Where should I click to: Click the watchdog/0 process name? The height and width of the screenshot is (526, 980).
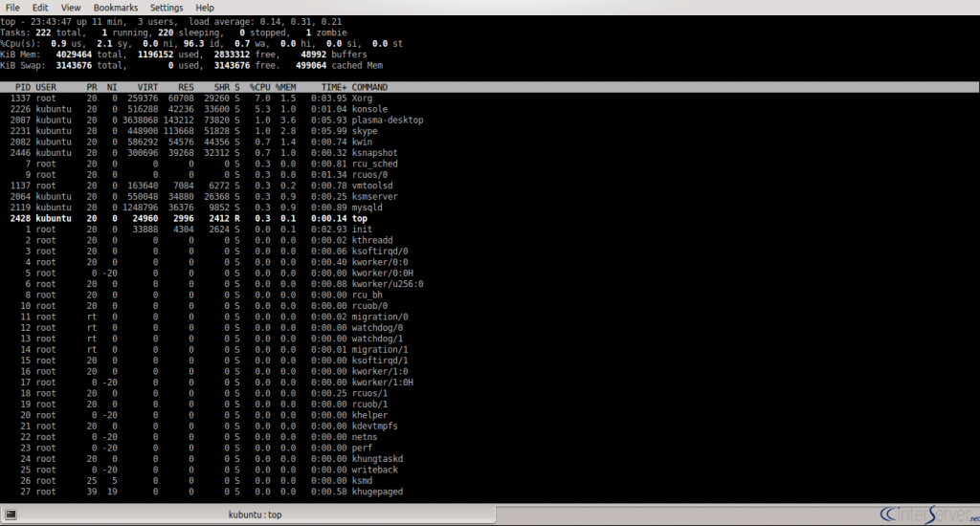coord(377,328)
